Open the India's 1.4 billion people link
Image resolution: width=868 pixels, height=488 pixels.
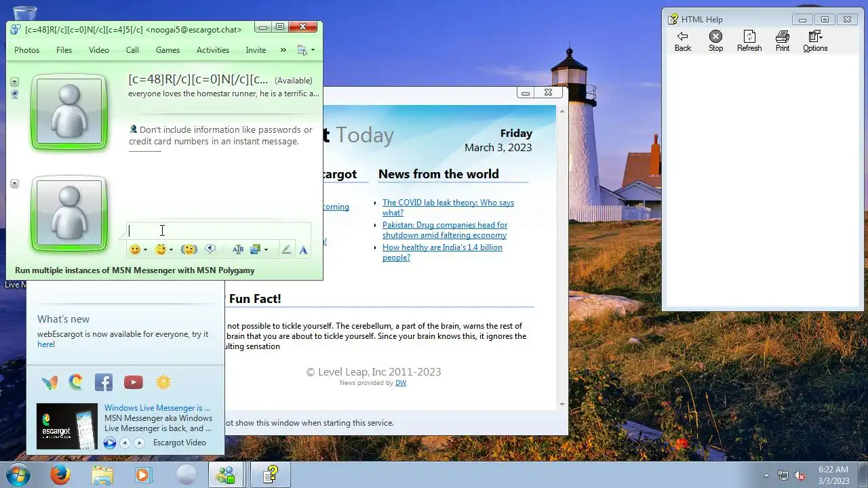tap(442, 252)
